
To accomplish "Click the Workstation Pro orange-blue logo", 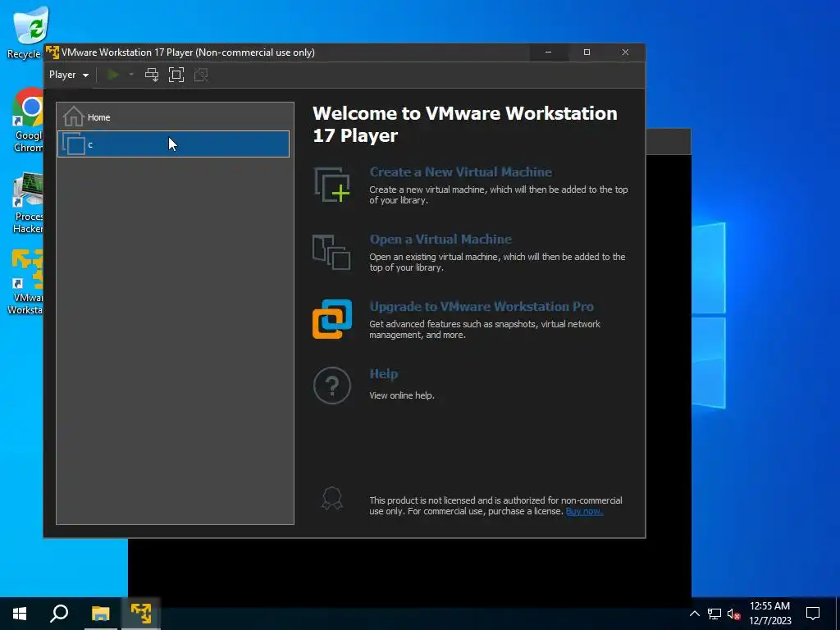I will [332, 319].
